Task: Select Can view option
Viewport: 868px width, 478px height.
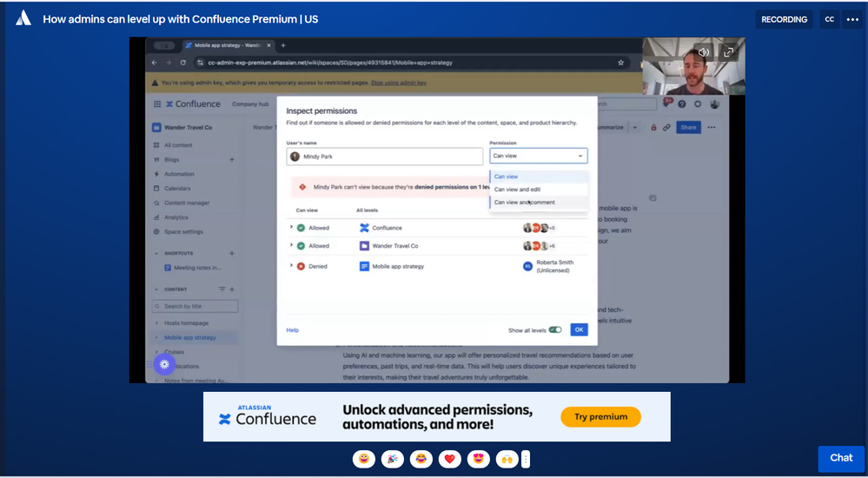Action: 539,176
